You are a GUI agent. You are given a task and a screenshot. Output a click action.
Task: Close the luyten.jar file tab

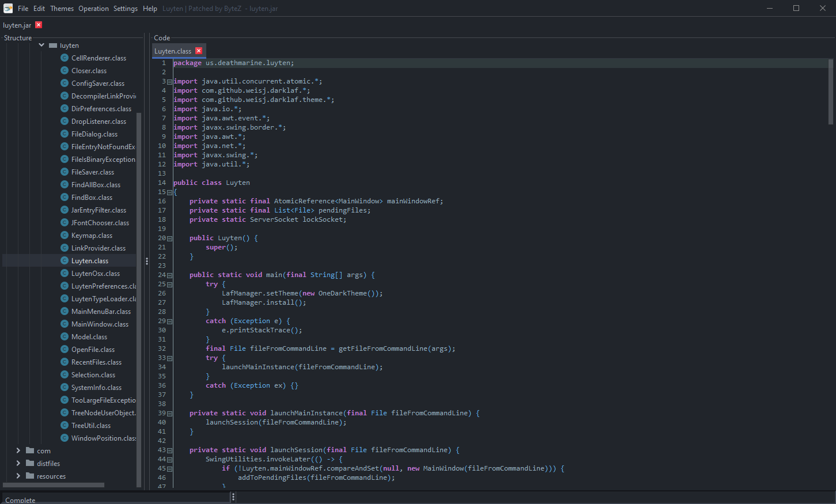point(39,25)
